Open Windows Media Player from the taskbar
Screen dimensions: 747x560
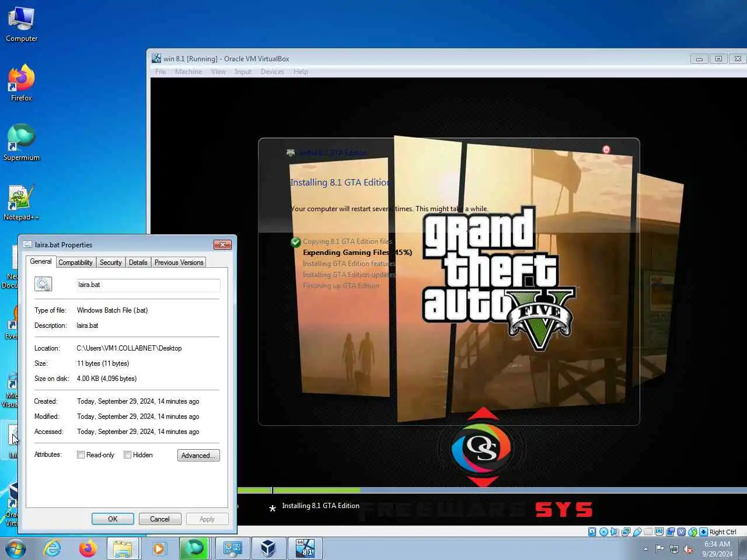tap(158, 548)
